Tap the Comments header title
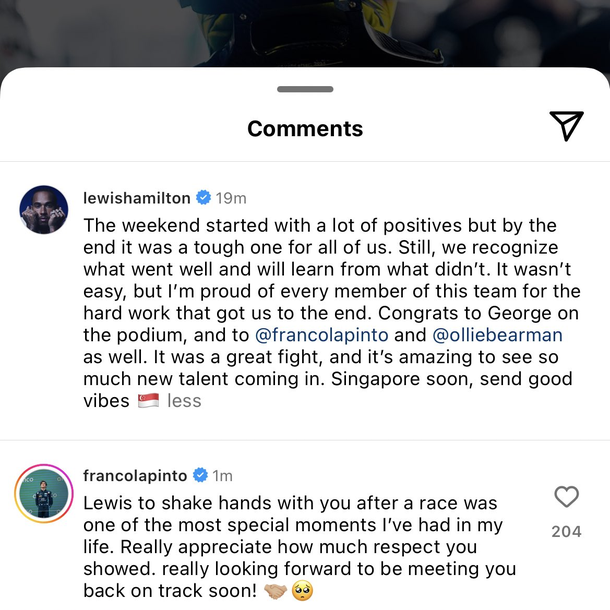 305,128
